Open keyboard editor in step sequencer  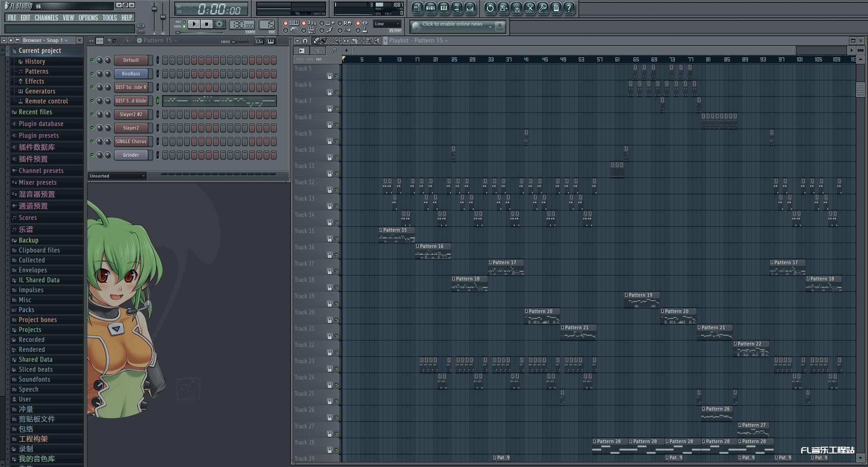click(x=270, y=41)
